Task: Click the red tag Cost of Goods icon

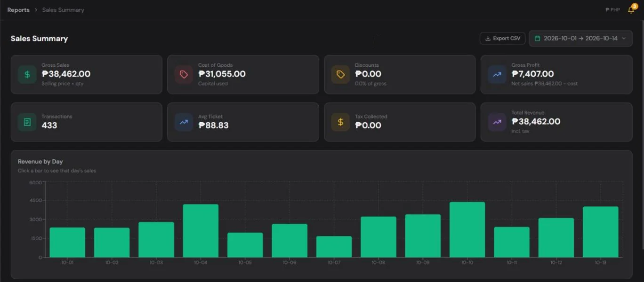Action: click(x=184, y=74)
